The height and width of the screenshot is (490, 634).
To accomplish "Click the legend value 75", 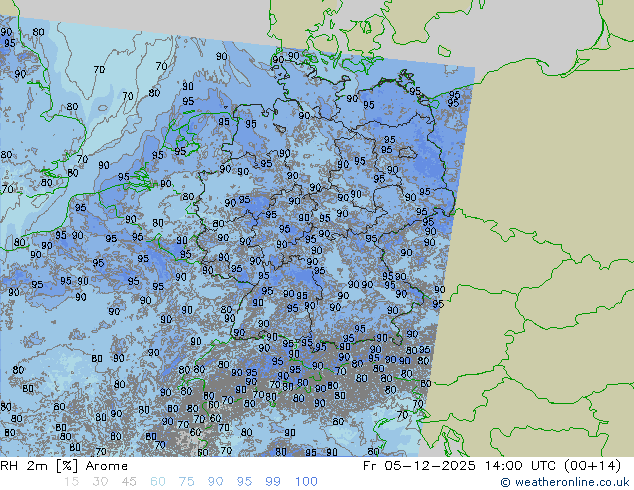I will [186, 482].
